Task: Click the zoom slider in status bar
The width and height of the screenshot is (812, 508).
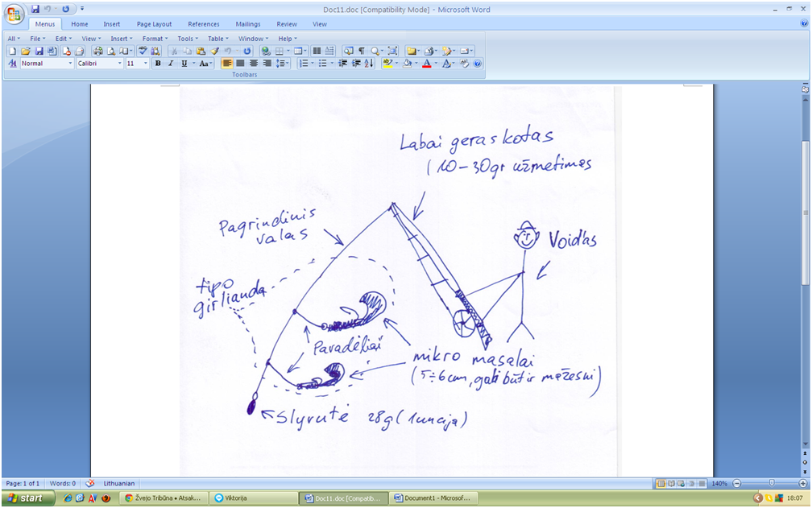Action: tap(771, 483)
